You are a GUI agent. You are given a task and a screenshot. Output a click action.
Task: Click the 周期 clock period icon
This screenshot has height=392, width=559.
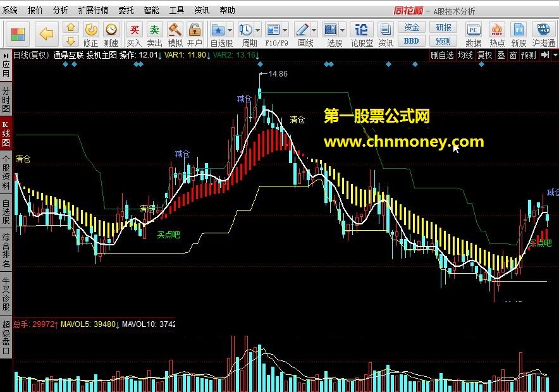pyautogui.click(x=246, y=30)
